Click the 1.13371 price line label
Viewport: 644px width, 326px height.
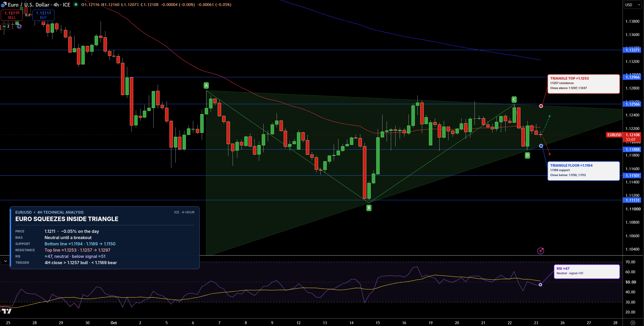(633, 50)
